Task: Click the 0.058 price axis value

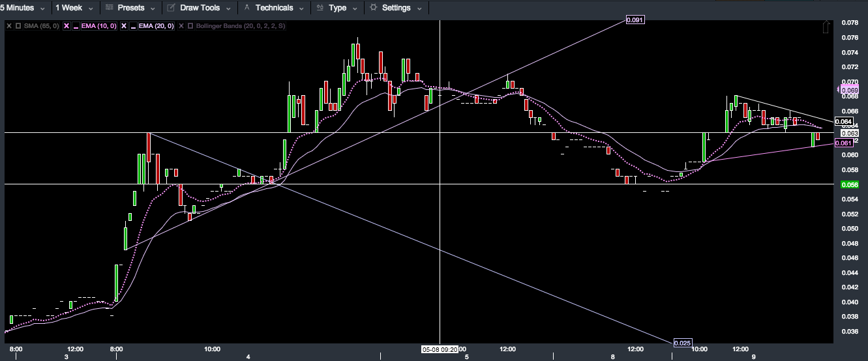Action: point(850,170)
